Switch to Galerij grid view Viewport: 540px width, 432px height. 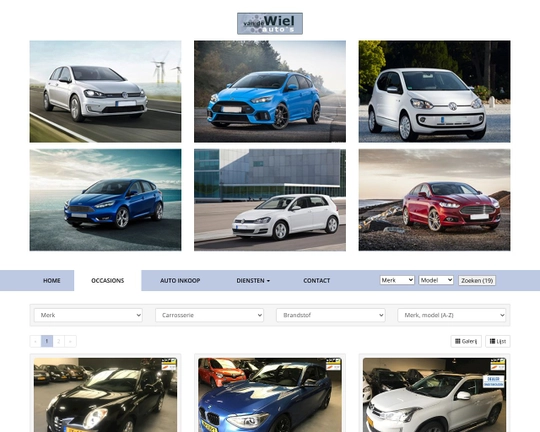[x=466, y=341]
